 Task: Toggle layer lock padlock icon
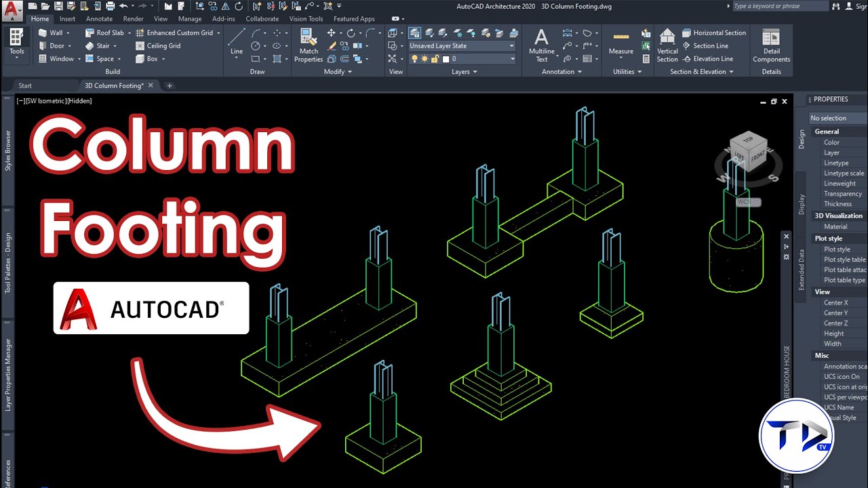tap(435, 59)
